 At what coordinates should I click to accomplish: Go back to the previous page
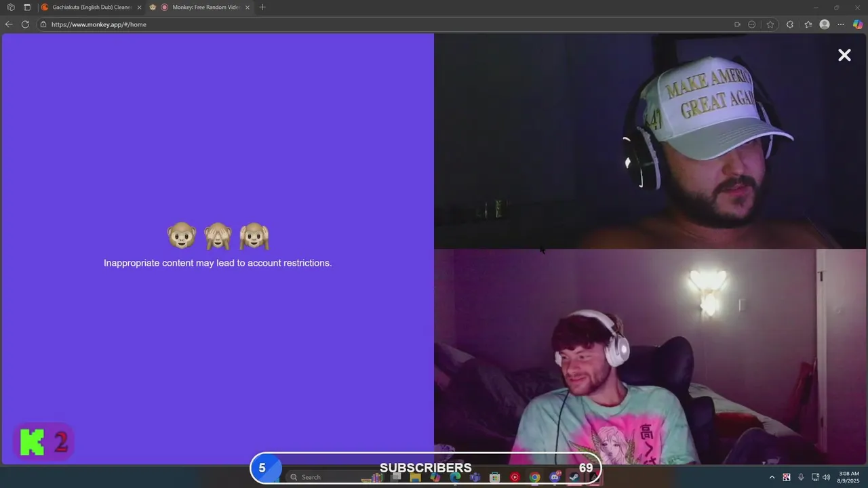pos(9,24)
